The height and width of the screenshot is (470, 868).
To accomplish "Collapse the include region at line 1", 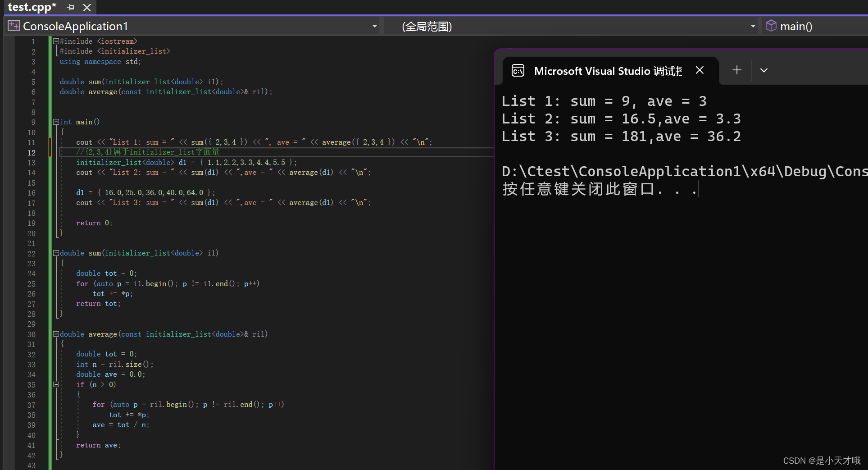I will (x=56, y=41).
